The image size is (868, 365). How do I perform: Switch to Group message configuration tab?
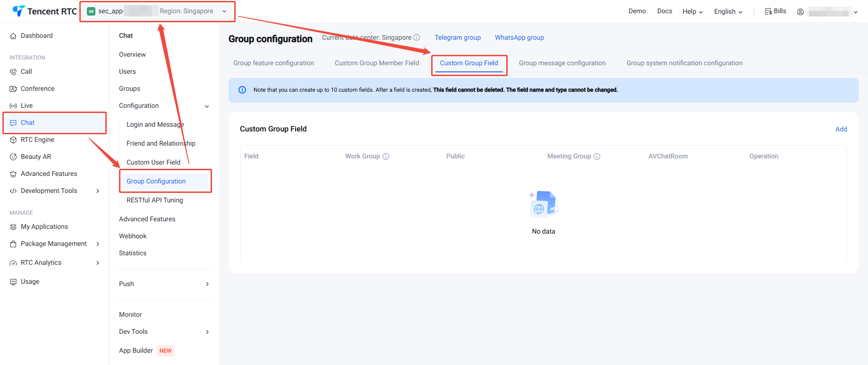(x=562, y=63)
